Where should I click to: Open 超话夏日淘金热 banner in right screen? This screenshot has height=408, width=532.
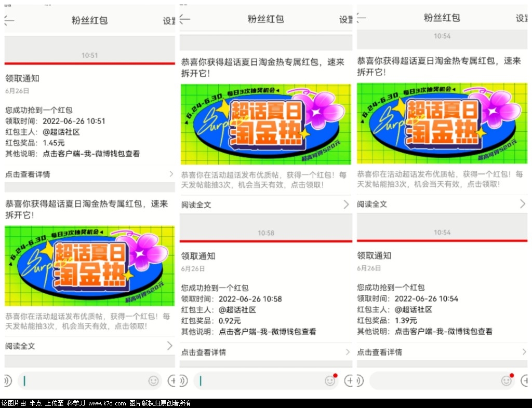[x=442, y=124]
